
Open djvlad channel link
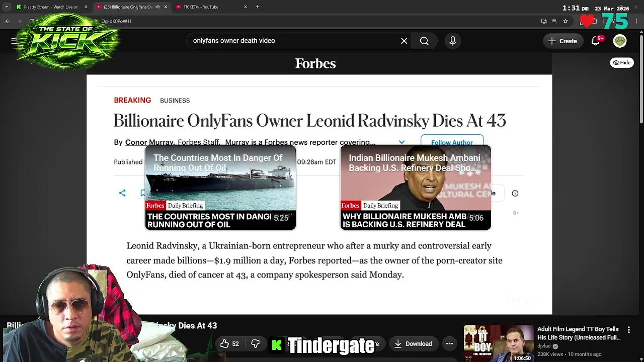[x=544, y=346]
